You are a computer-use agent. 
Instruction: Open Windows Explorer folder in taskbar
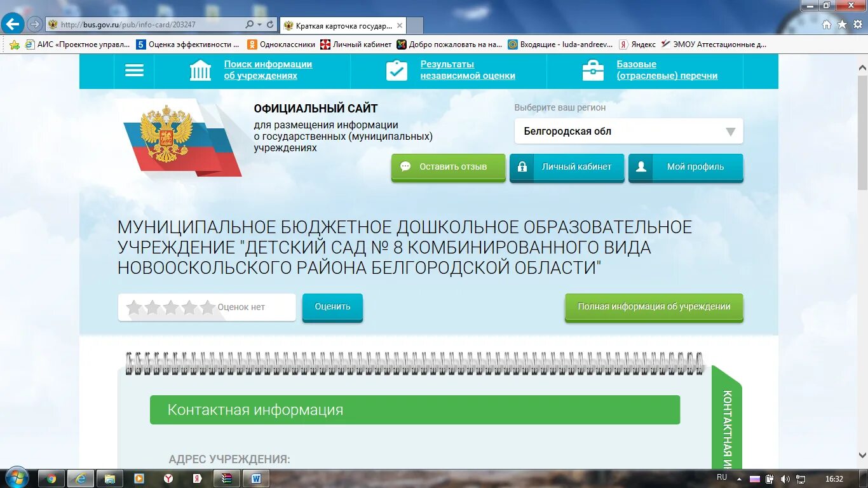tap(110, 478)
